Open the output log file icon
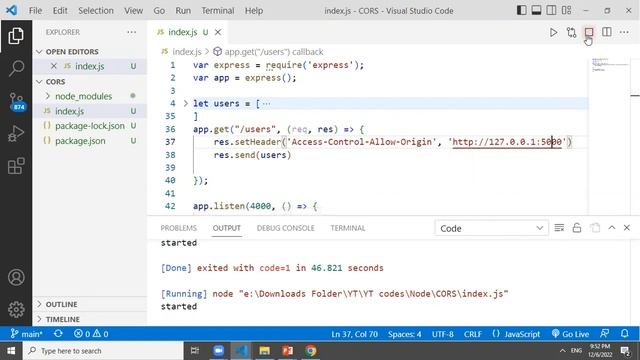 (x=595, y=228)
